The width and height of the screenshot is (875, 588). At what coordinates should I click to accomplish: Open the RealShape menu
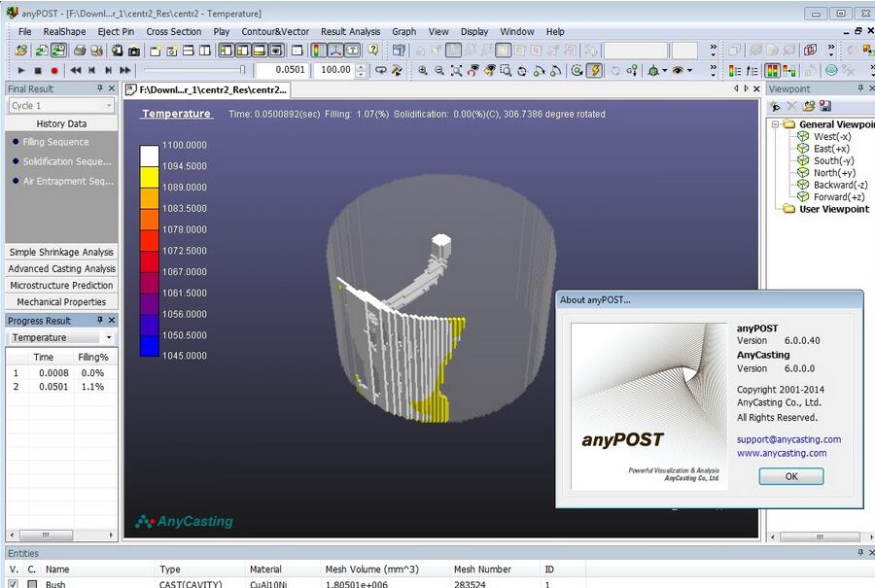point(65,32)
